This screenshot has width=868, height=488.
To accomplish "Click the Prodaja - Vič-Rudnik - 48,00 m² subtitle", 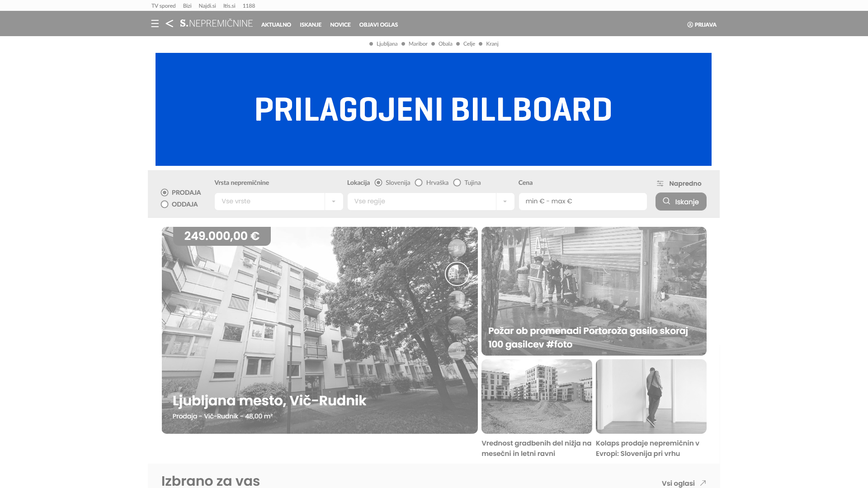I will click(222, 416).
